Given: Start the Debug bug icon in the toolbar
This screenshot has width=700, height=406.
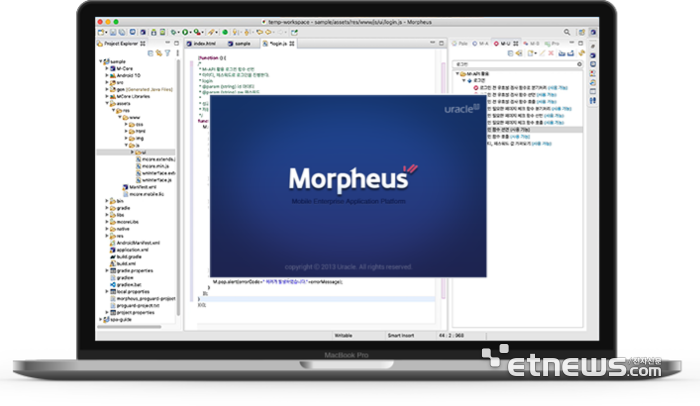Looking at the screenshot, I should [x=173, y=32].
